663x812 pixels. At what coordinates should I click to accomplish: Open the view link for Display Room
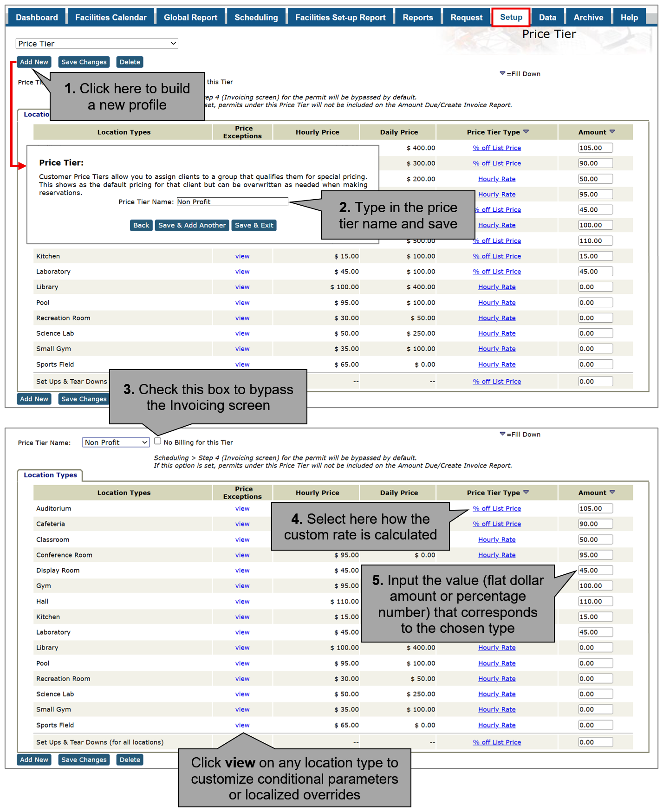[242, 570]
